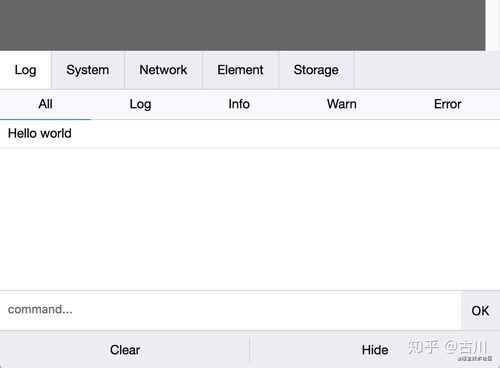Open the System panel tab
Image resolution: width=500 pixels, height=368 pixels.
click(x=88, y=70)
